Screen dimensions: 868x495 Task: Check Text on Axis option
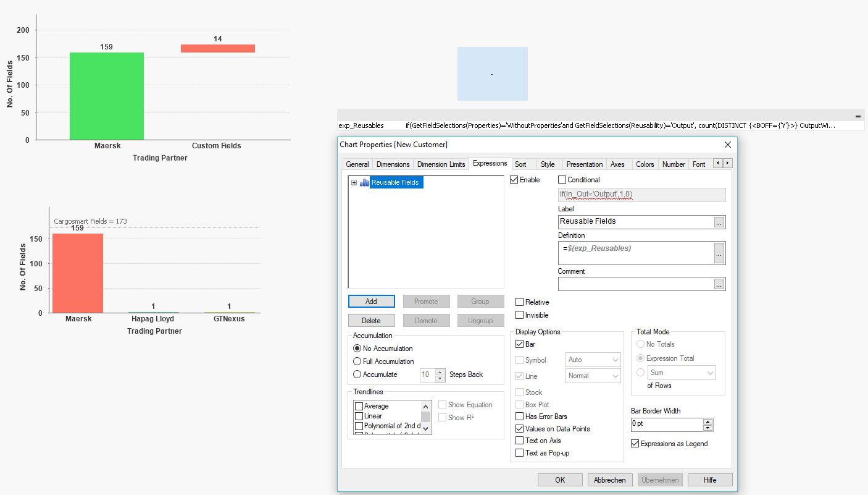(520, 441)
